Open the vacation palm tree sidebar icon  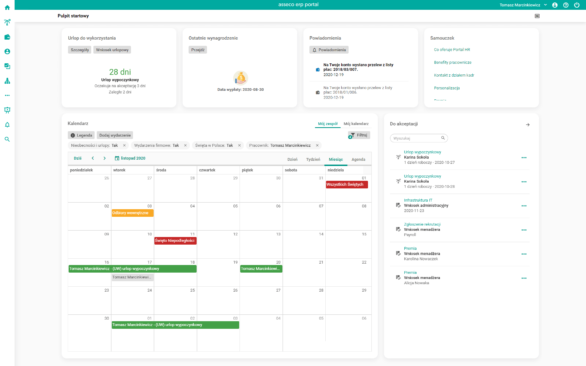7,22
